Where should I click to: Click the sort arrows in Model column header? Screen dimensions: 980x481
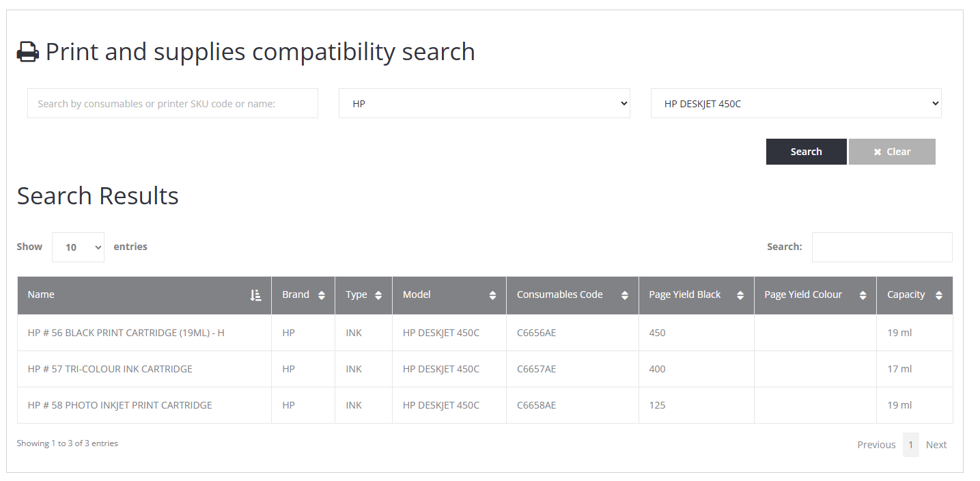point(492,295)
